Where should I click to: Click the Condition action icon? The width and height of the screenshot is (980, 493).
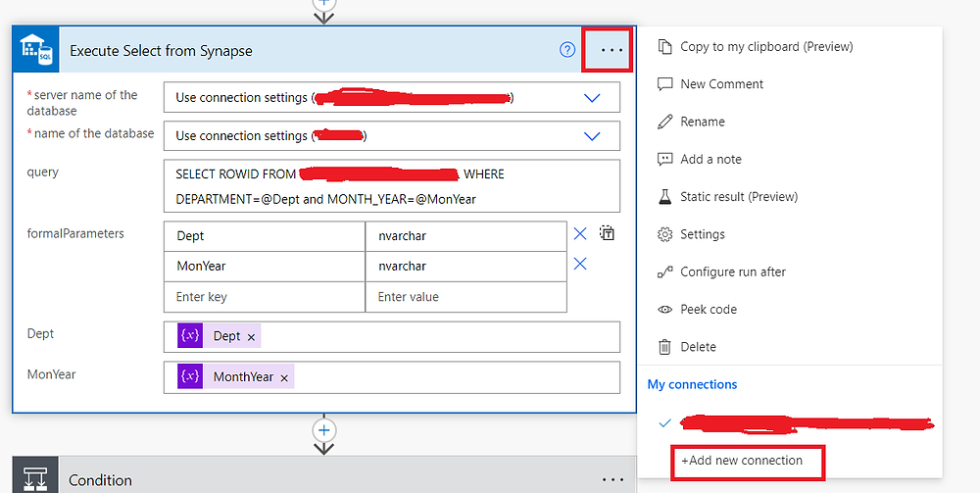click(35, 476)
